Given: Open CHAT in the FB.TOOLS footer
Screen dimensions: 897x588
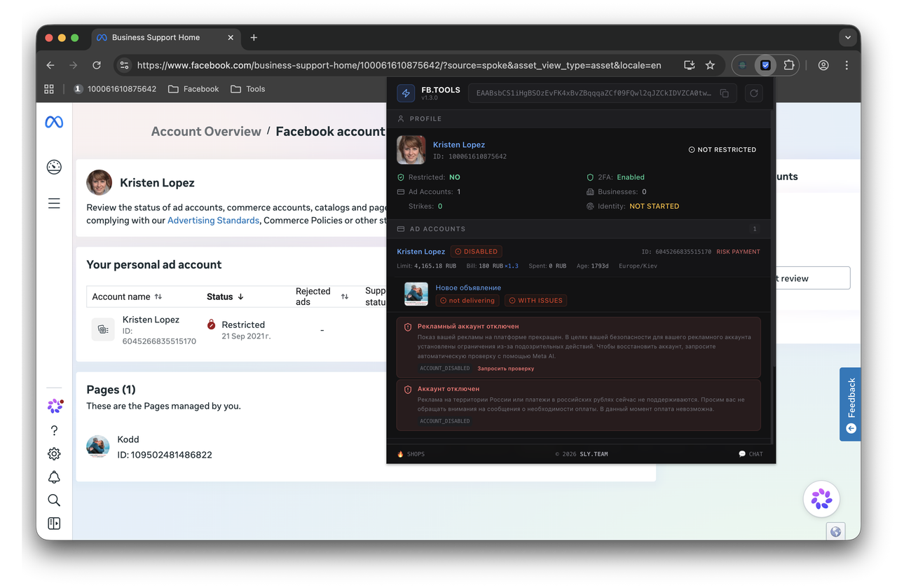Looking at the screenshot, I should pyautogui.click(x=751, y=454).
